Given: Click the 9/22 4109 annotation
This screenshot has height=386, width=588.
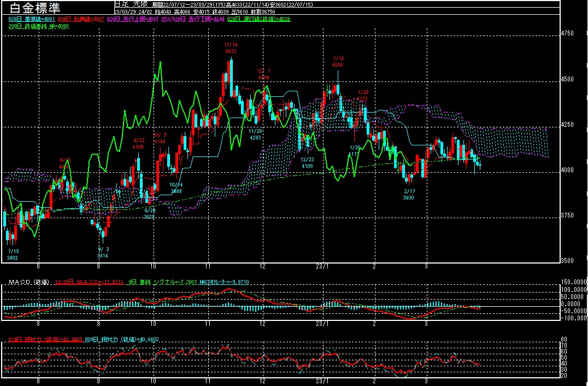Looking at the screenshot, I should (138, 144).
